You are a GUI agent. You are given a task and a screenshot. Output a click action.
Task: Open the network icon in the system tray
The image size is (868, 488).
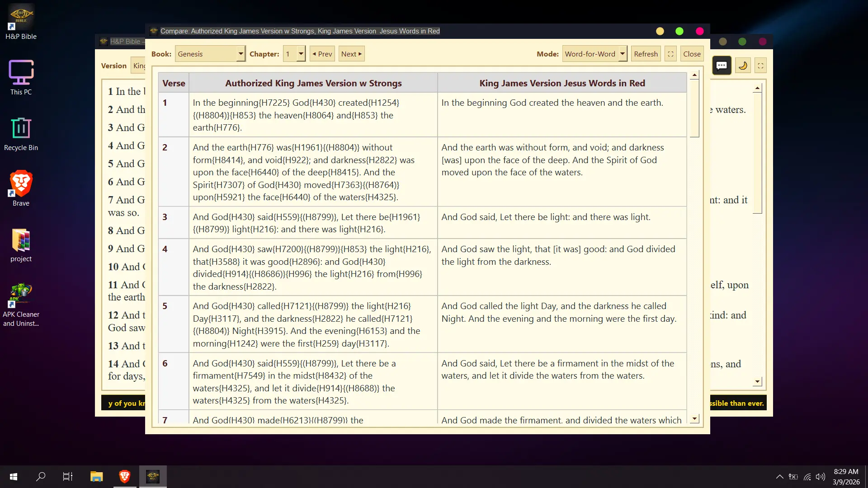807,477
